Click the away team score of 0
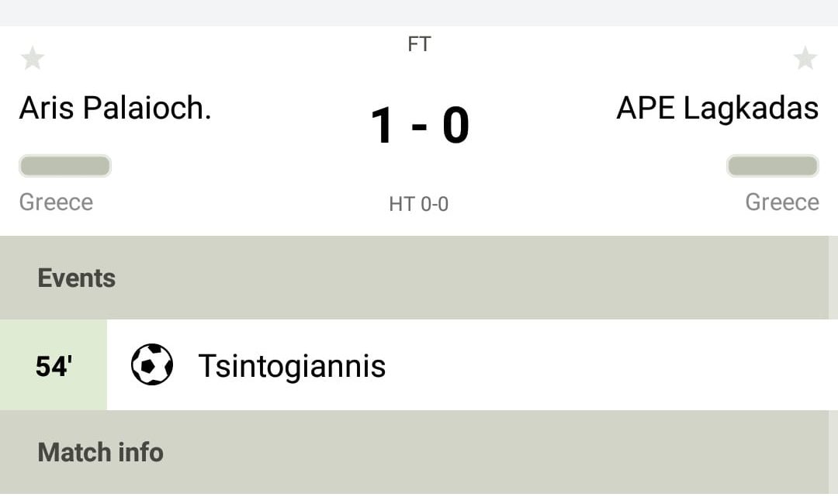The width and height of the screenshot is (838, 504). 455,126
